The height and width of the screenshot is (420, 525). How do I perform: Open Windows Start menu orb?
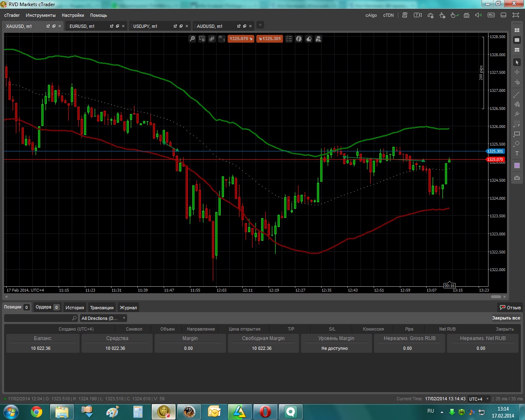coord(11,411)
